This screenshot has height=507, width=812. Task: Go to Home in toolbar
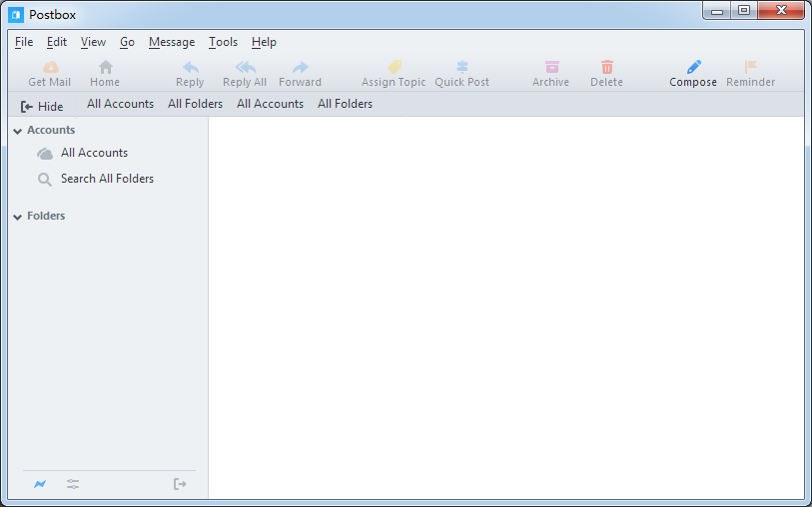click(x=105, y=74)
